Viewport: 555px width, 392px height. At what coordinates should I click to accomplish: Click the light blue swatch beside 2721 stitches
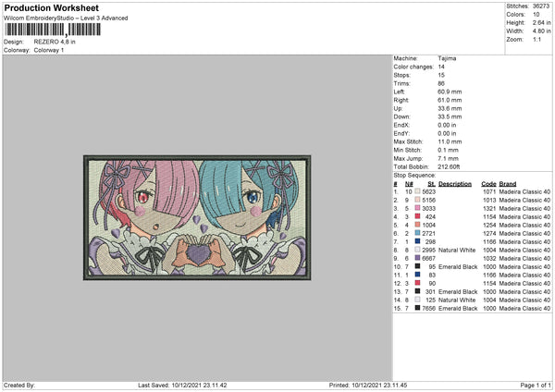(417, 233)
